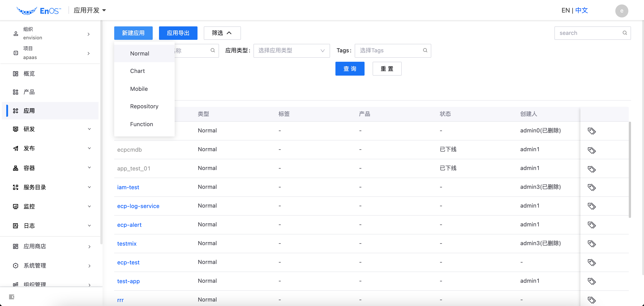Open 服务目录 via its sidebar icon

[15, 187]
